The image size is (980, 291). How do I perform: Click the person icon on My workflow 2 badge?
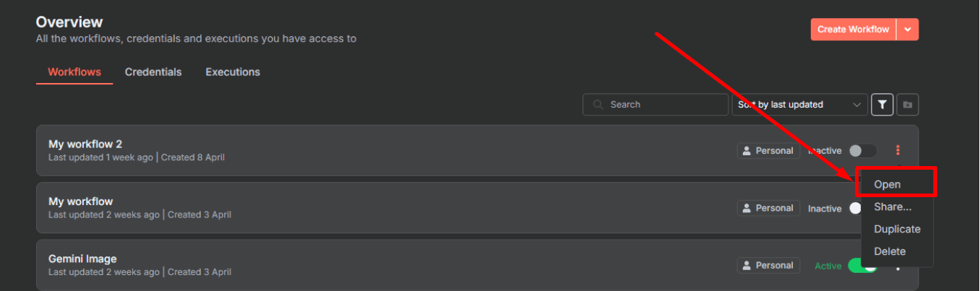(747, 151)
